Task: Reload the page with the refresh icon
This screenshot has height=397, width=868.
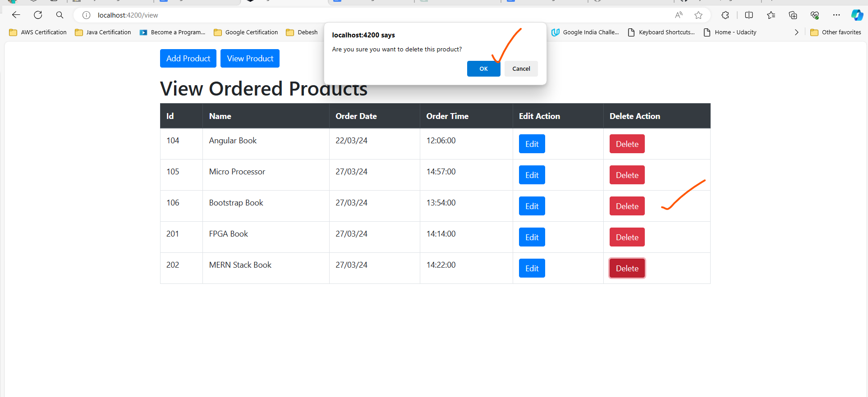Action: [38, 15]
